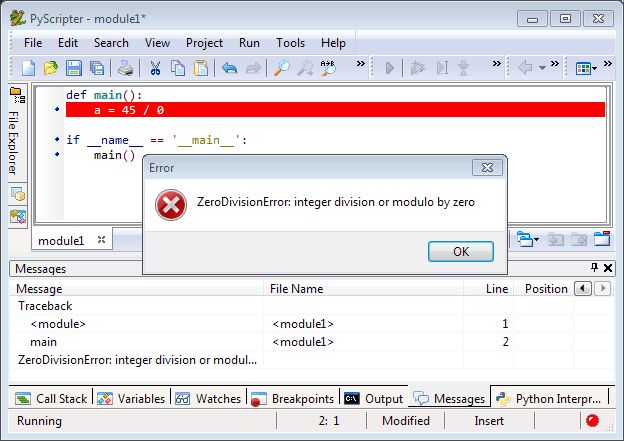This screenshot has height=441, width=624.
Task: Redo edit arrow icon
Action: [253, 68]
